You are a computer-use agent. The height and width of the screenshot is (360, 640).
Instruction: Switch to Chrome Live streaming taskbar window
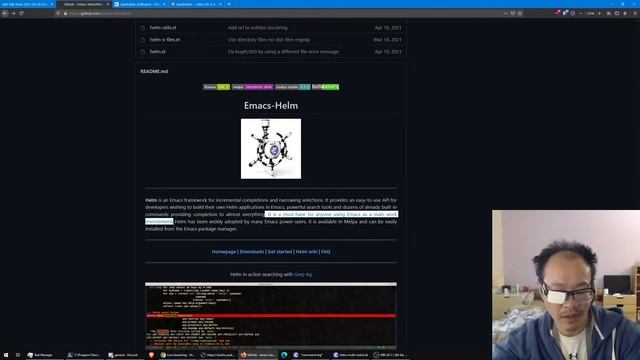[x=178, y=355]
